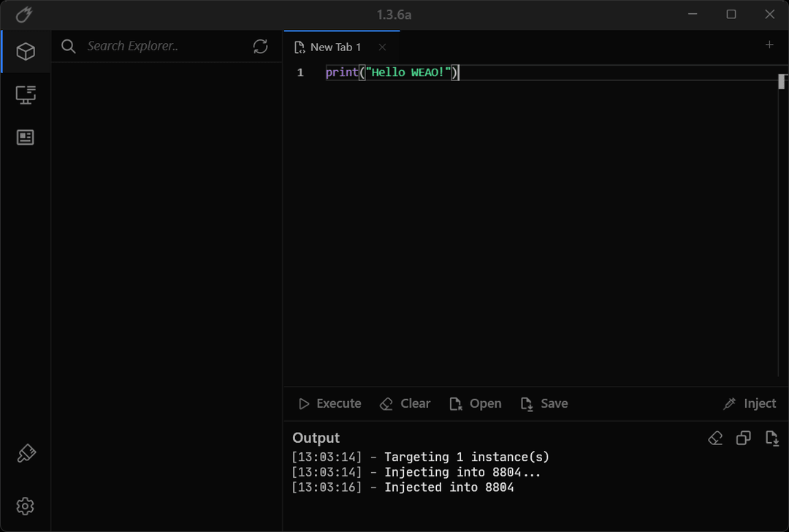Click the 1.3.6a version title
Screen dimensions: 789x532
pos(394,15)
